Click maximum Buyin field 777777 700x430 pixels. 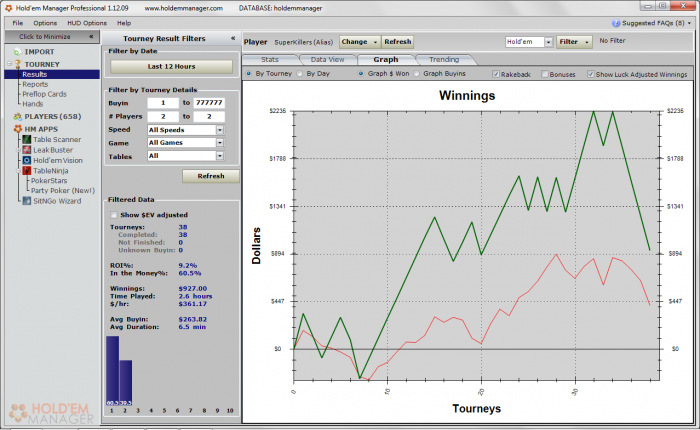coord(209,103)
